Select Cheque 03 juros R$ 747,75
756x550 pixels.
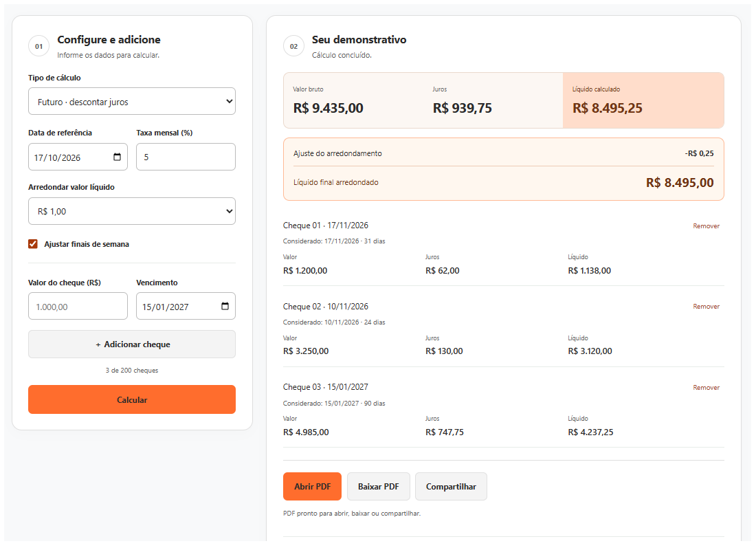pos(445,432)
